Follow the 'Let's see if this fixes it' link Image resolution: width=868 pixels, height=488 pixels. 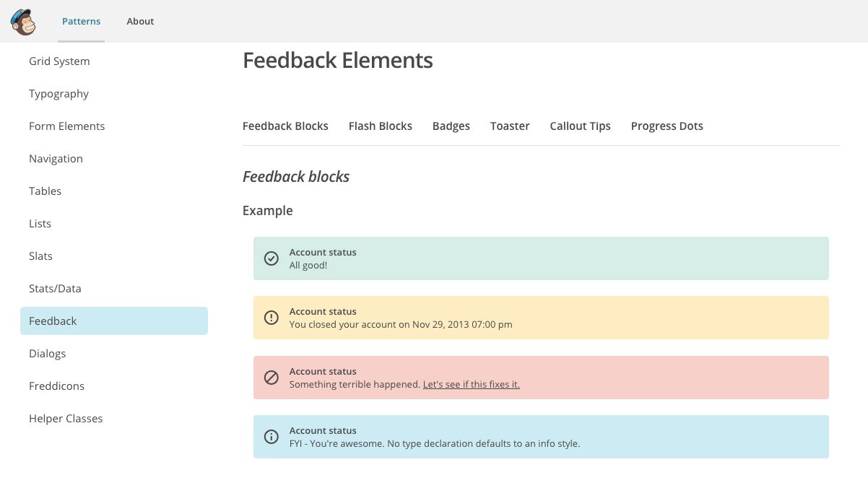coord(471,384)
